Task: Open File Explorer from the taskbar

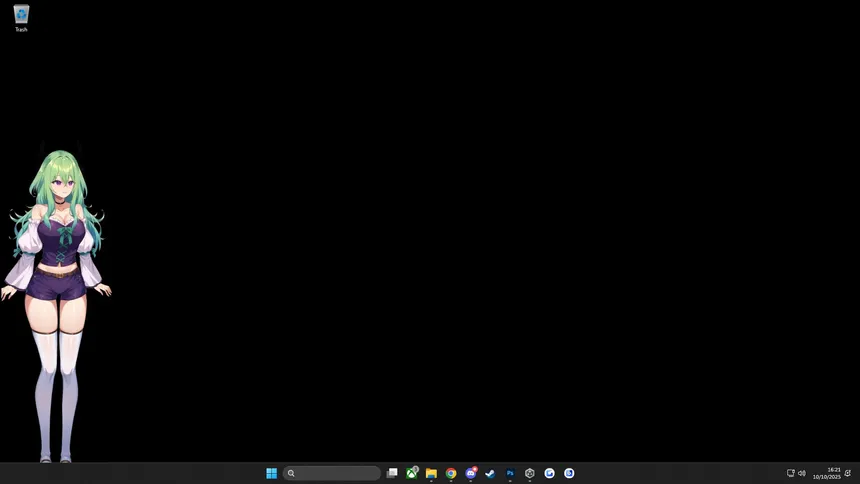Action: point(431,473)
